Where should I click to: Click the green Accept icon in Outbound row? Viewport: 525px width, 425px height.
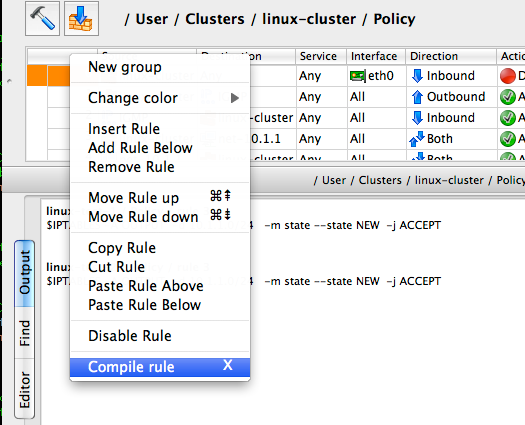point(508,97)
